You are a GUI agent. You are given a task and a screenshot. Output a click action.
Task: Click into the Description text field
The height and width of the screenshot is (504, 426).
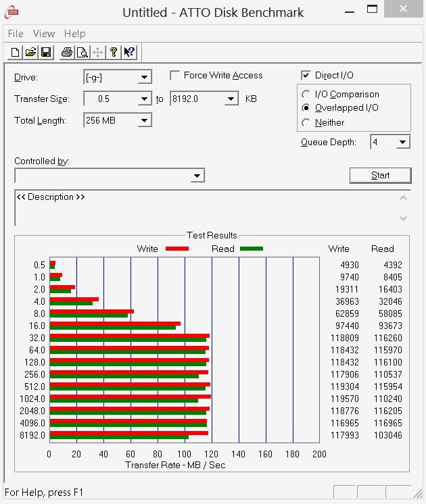[x=206, y=207]
